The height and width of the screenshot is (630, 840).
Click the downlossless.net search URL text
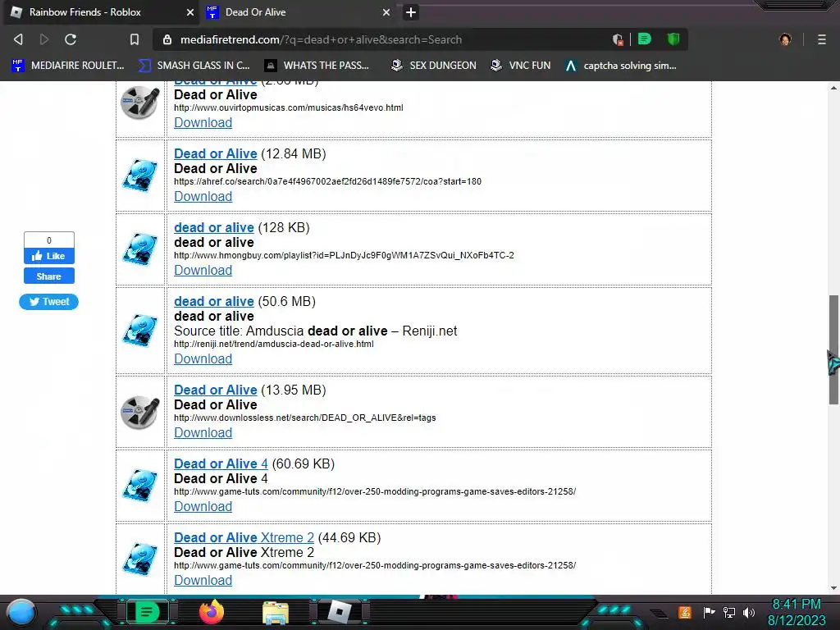(305, 418)
